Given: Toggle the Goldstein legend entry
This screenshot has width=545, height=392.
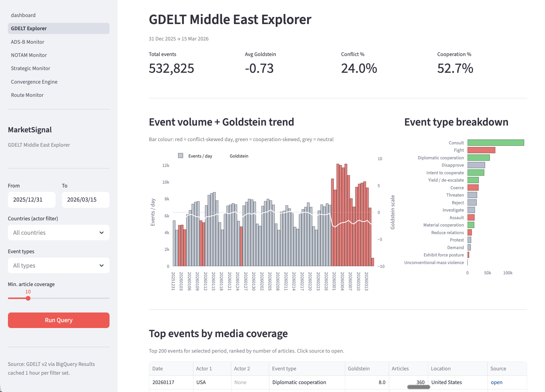Looking at the screenshot, I should tap(239, 156).
